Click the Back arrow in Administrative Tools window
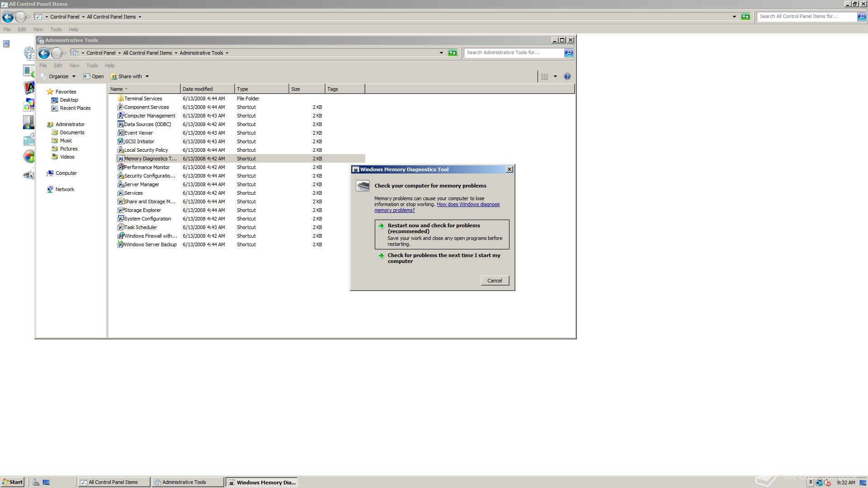This screenshot has width=868, height=488. pos(44,53)
